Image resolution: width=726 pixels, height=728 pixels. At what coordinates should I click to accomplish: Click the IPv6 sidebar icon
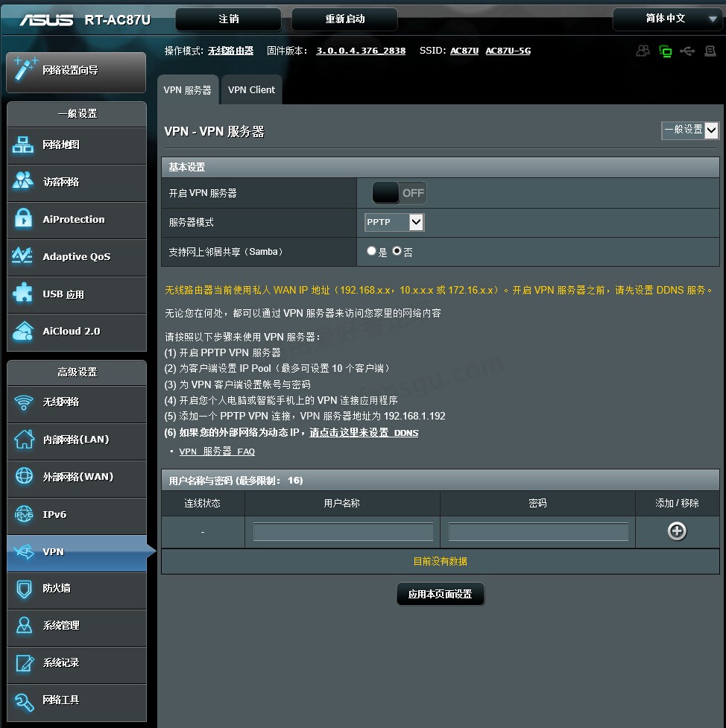24,514
